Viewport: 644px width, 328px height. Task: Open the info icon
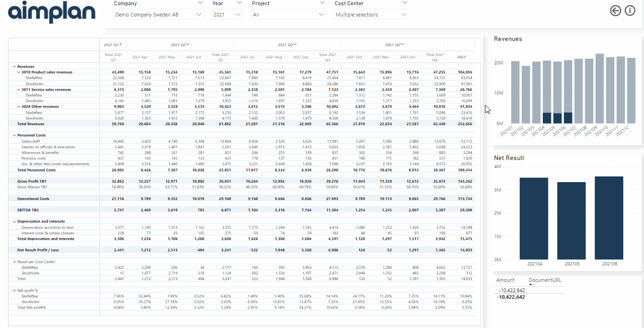630,10
